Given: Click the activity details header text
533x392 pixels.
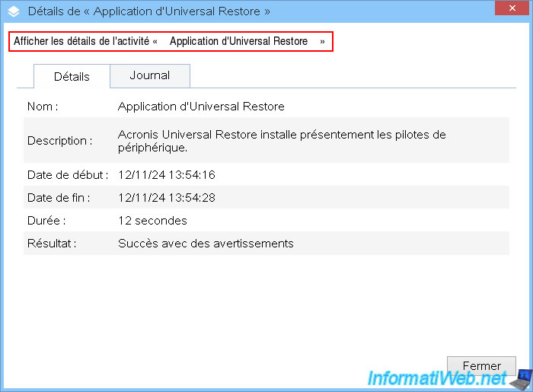Looking at the screenshot, I should coord(169,41).
